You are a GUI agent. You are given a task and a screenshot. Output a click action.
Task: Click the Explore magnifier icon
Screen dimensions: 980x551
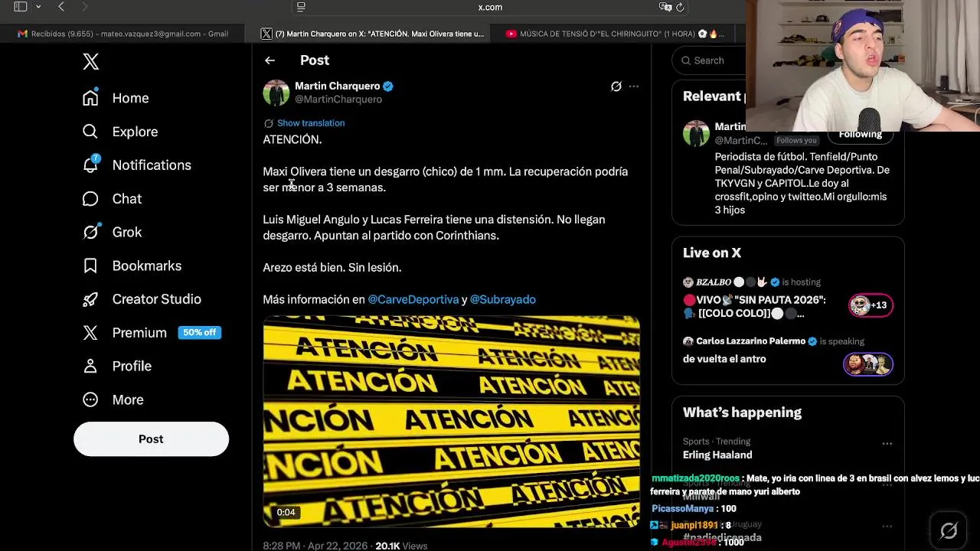pos(90,132)
